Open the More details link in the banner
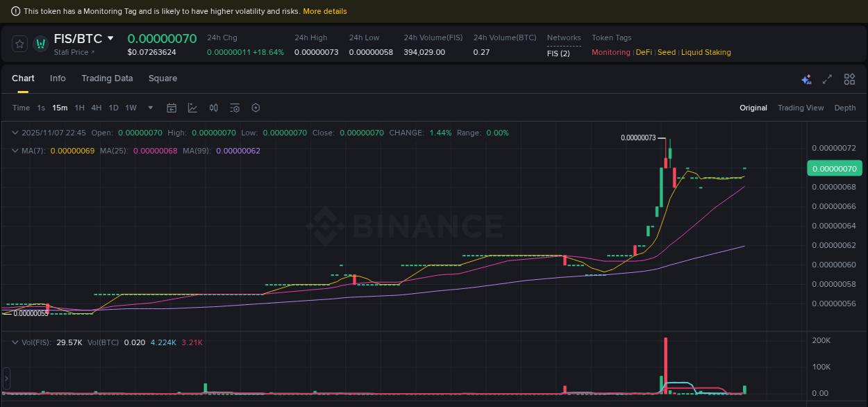The width and height of the screenshot is (868, 407). [x=324, y=10]
